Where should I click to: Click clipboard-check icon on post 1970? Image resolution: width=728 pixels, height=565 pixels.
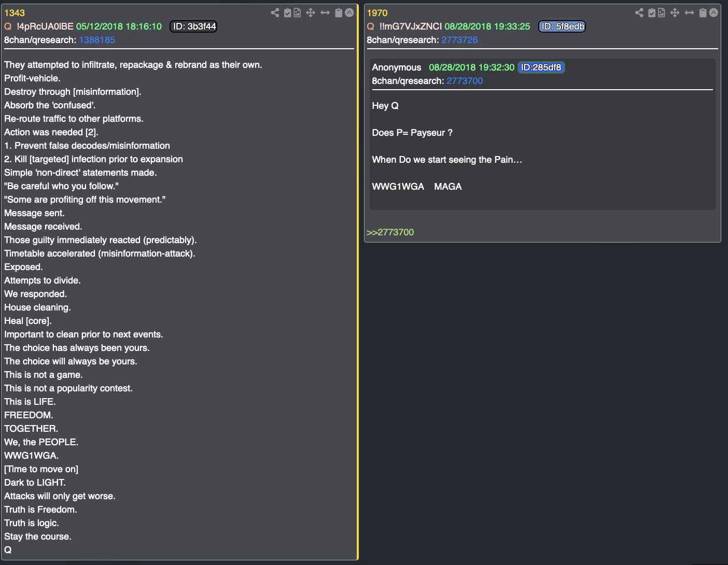[x=652, y=13]
